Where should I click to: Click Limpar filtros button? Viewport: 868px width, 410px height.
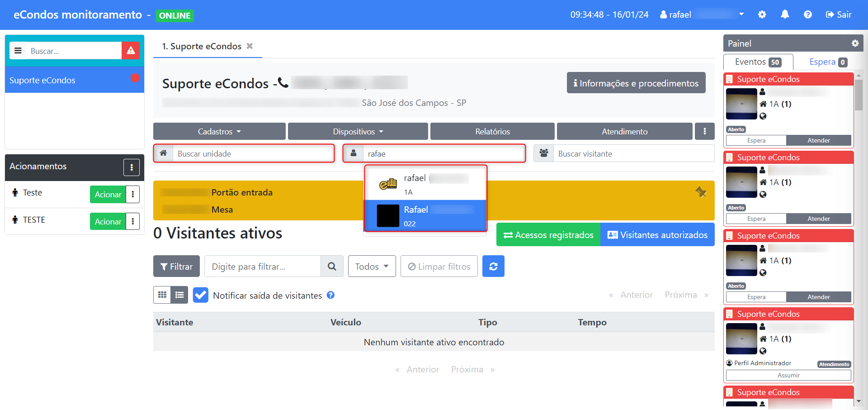click(439, 266)
